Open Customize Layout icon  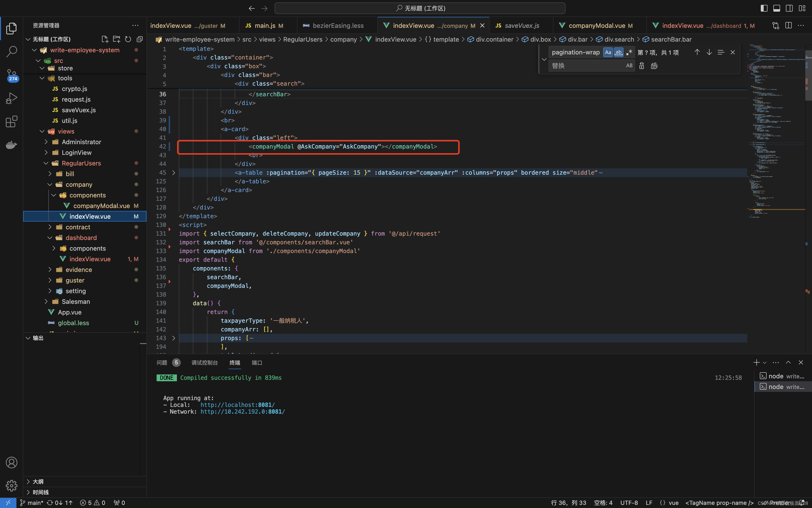(802, 8)
